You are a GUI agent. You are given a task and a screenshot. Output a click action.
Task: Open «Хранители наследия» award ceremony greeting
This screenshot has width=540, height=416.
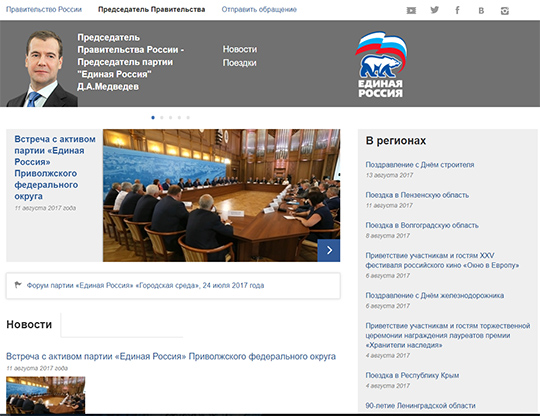(x=448, y=335)
